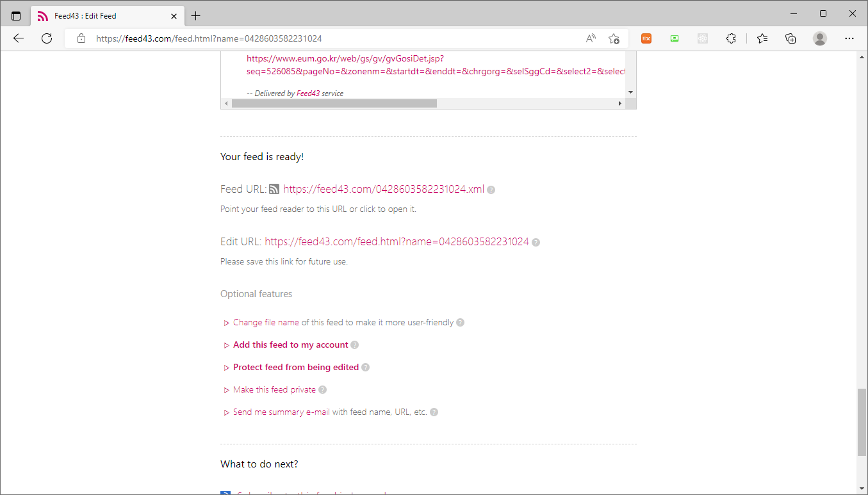Click the RSS icon beside Feed URL
The height and width of the screenshot is (495, 868).
274,189
